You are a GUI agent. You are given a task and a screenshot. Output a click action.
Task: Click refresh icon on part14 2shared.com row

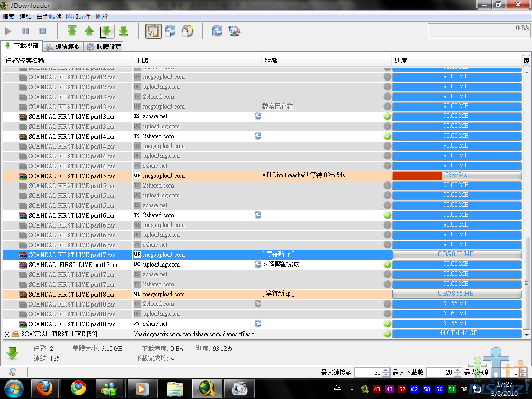pos(258,136)
